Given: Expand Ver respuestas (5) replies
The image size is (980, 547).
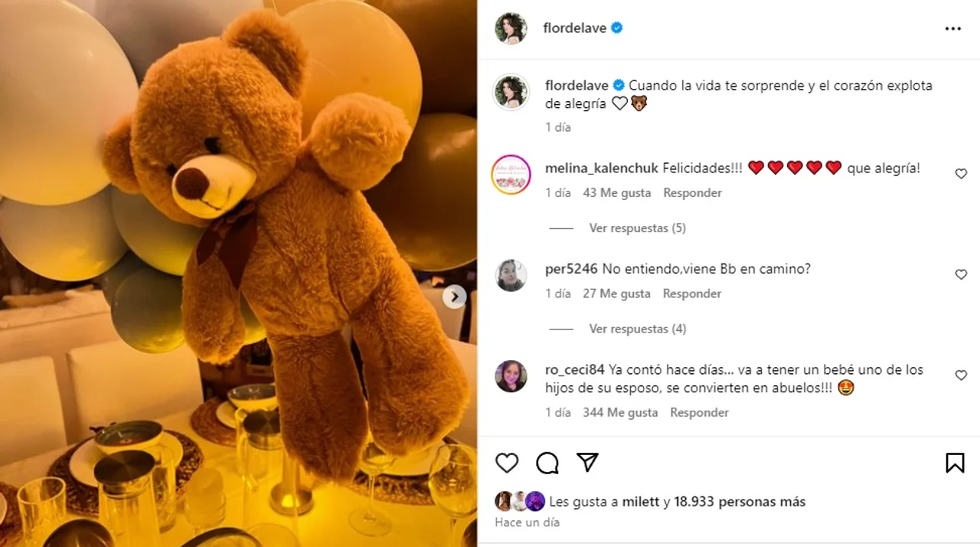Looking at the screenshot, I should pos(637,228).
